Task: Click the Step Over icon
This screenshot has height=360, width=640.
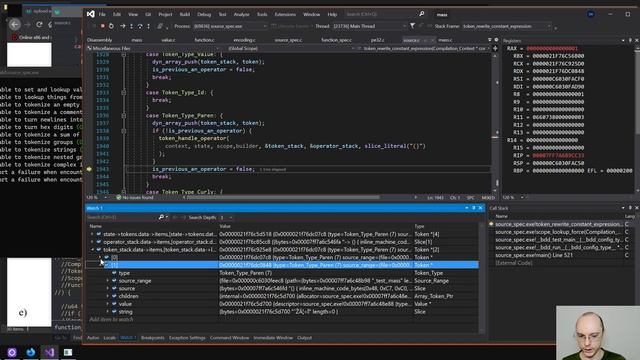Action: click(x=140, y=26)
